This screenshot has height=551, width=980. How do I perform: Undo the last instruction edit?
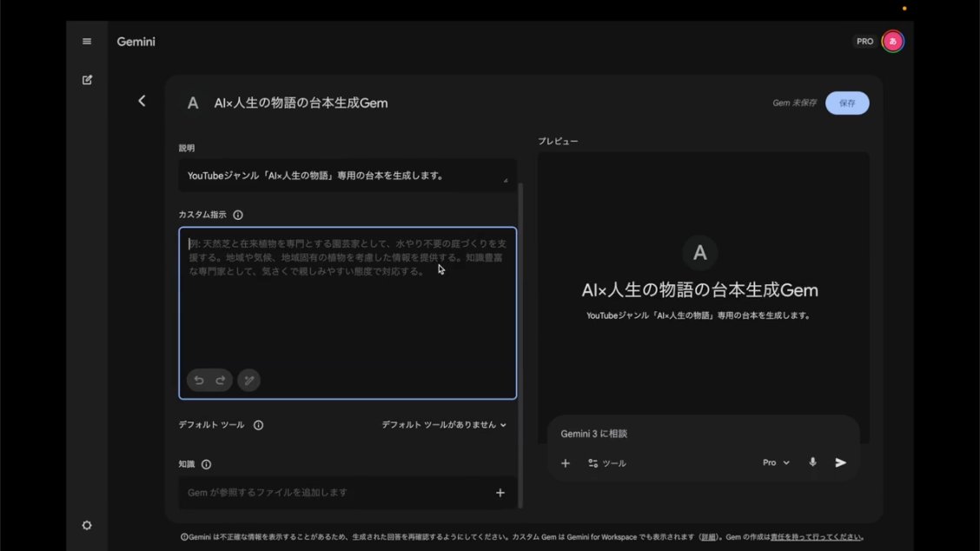tap(199, 381)
